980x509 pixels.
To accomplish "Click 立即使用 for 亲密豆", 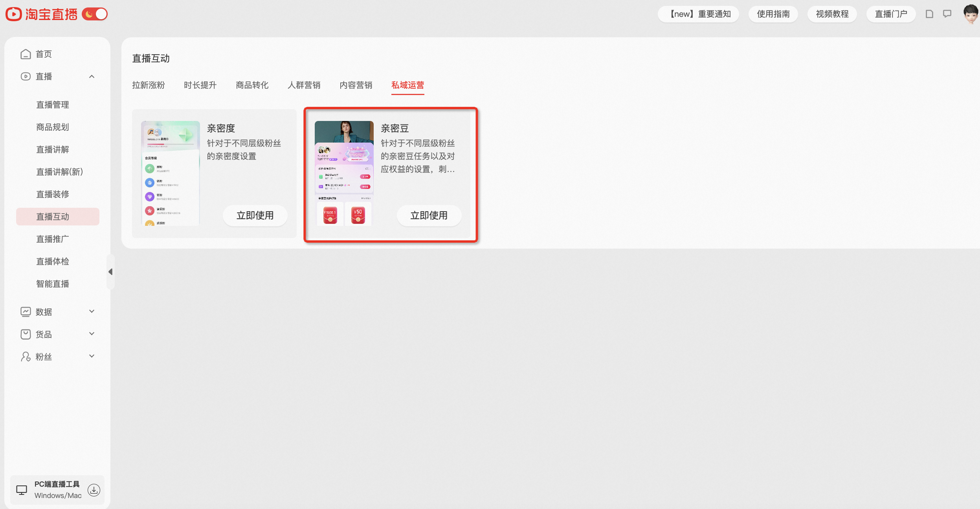I will pos(429,216).
